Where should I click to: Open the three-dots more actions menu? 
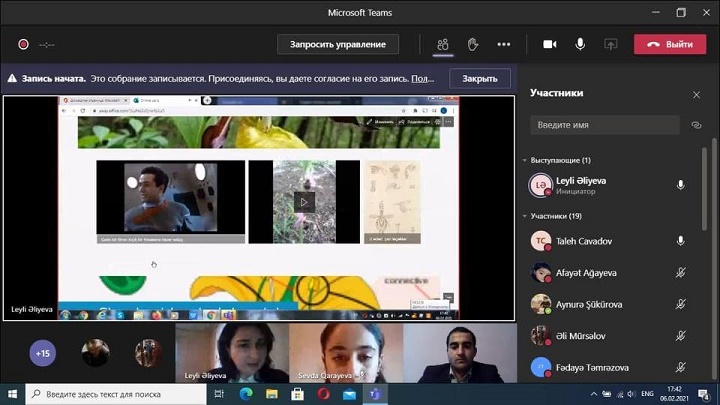[504, 44]
